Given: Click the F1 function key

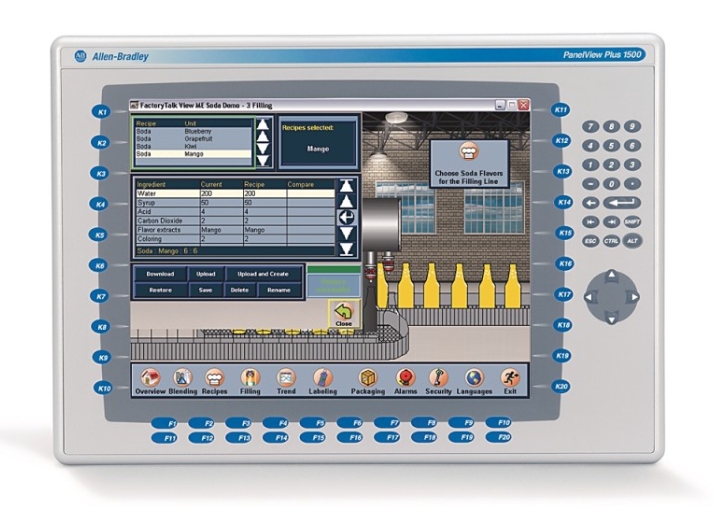Looking at the screenshot, I should point(164,423).
